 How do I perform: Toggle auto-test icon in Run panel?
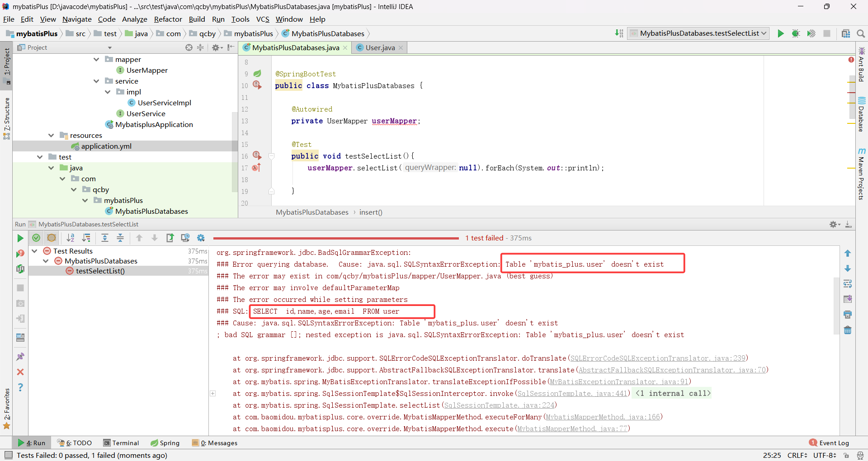20,269
